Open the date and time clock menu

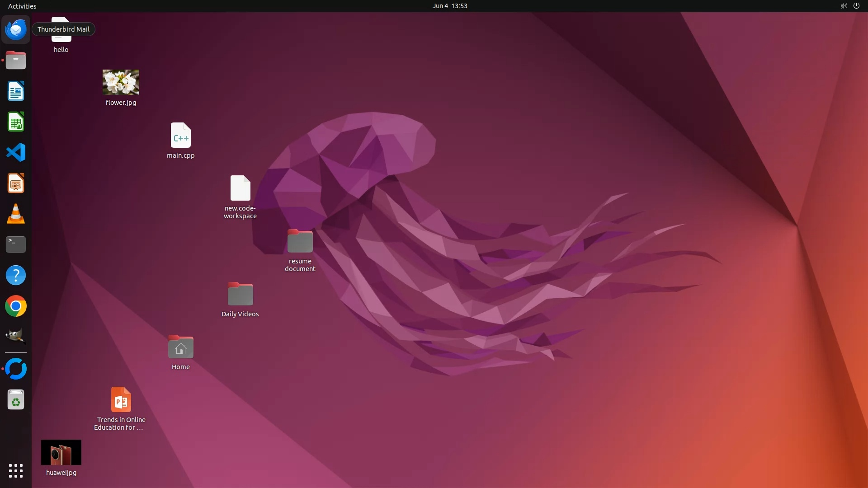pos(449,6)
